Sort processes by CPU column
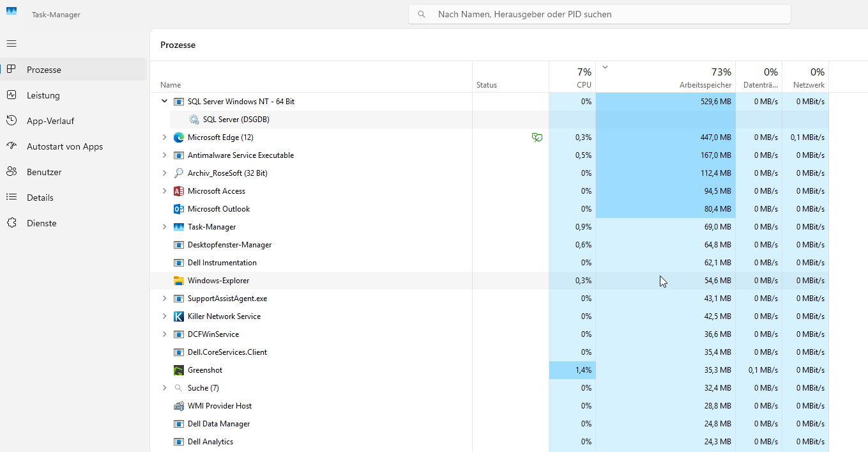The image size is (868, 452). pos(572,77)
